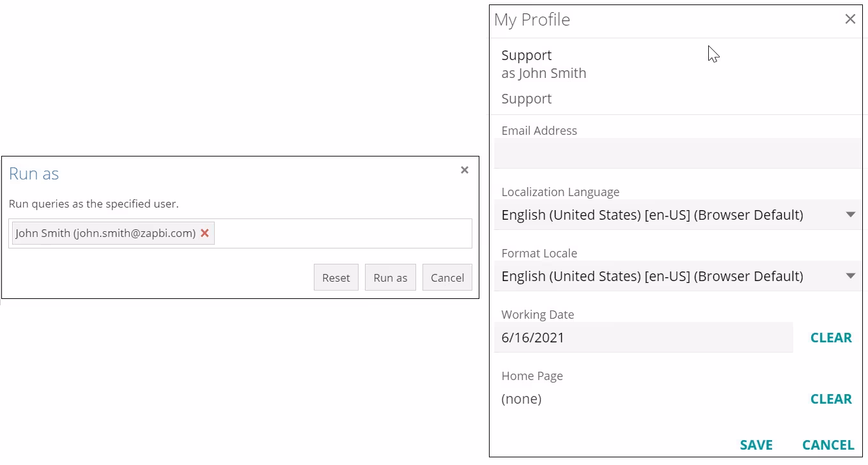The width and height of the screenshot is (868, 465).
Task: Click the "as John Smith" text in My Profile
Action: [x=543, y=73]
